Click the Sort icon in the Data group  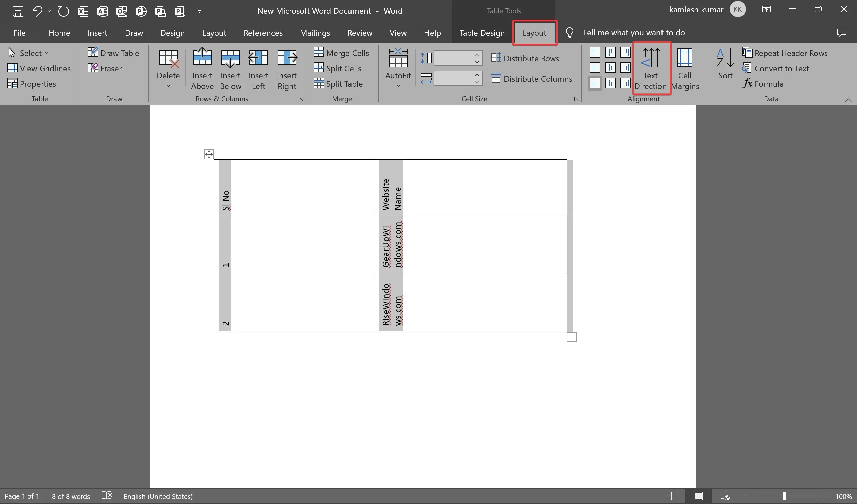click(x=725, y=66)
